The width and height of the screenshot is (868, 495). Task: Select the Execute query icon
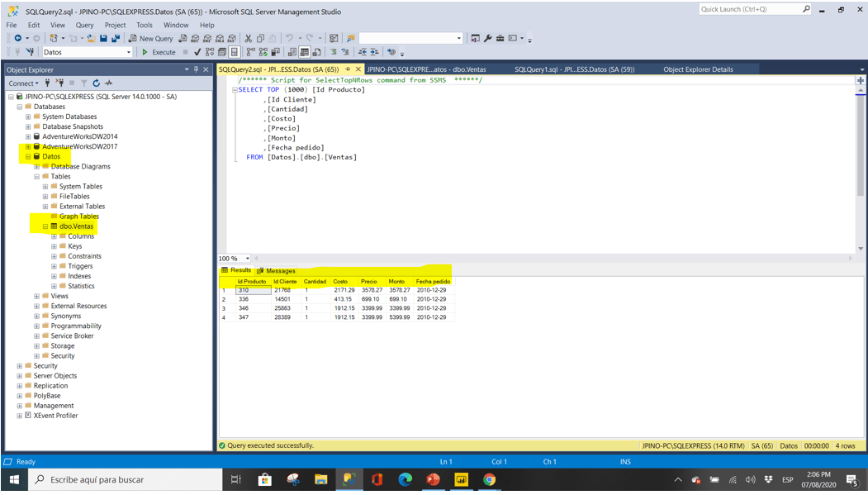point(155,52)
